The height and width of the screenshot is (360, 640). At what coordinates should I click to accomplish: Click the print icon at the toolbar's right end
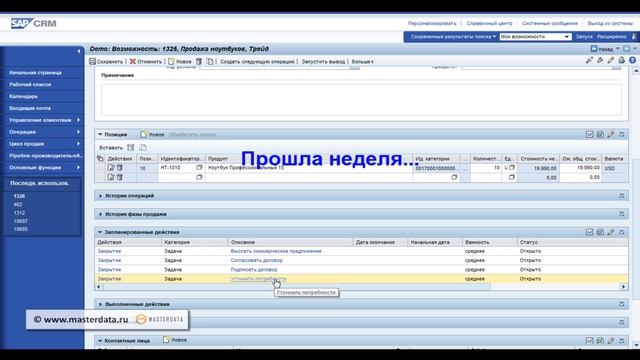point(621,60)
